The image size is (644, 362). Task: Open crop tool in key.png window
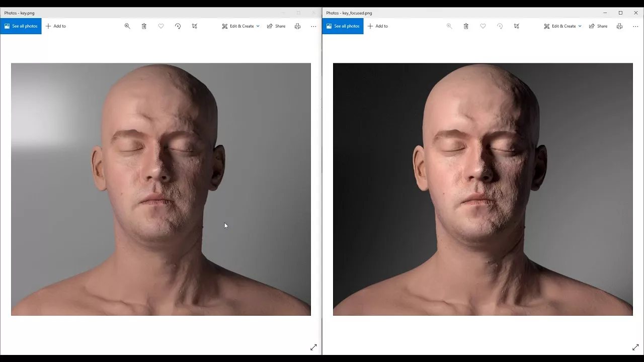[195, 26]
